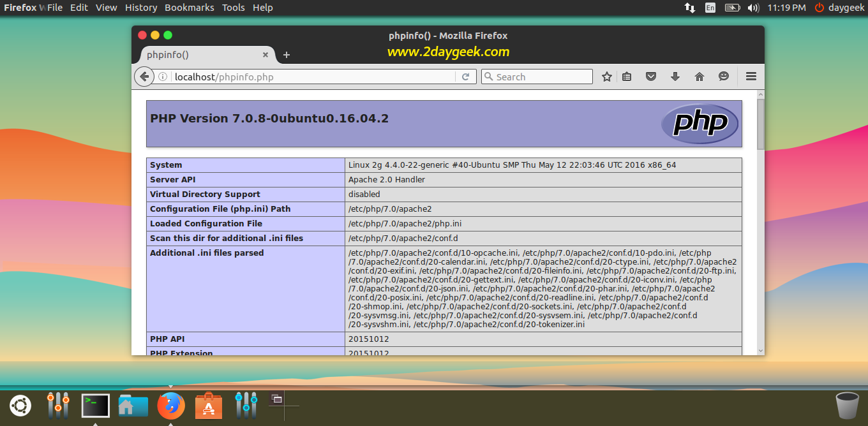Screen dimensions: 868x426
Task: Reload the page with the refresh icon
Action: (465, 77)
